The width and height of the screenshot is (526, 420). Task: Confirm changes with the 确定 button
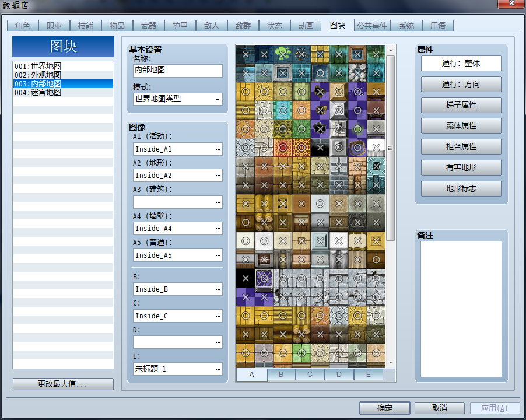click(x=385, y=408)
